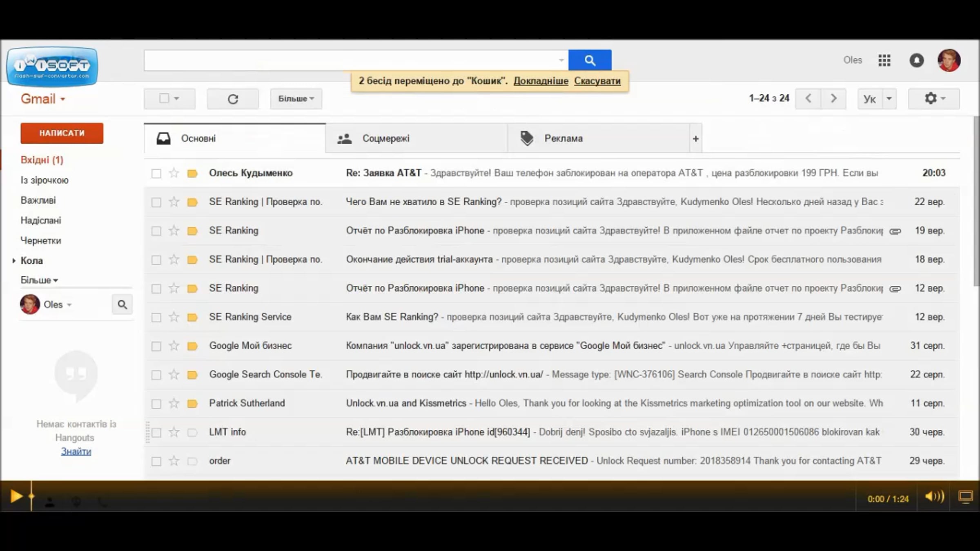Expand the sidebar Більше labels

click(x=39, y=280)
